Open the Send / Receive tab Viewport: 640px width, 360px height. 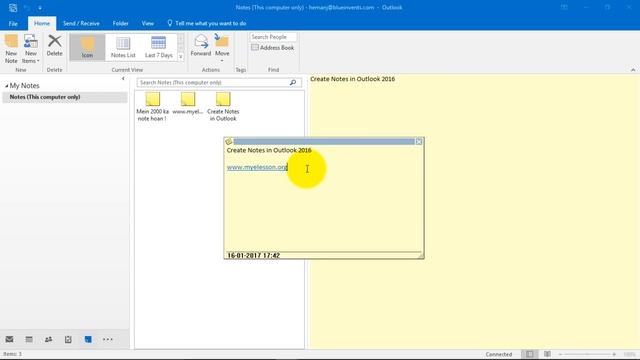tap(81, 24)
